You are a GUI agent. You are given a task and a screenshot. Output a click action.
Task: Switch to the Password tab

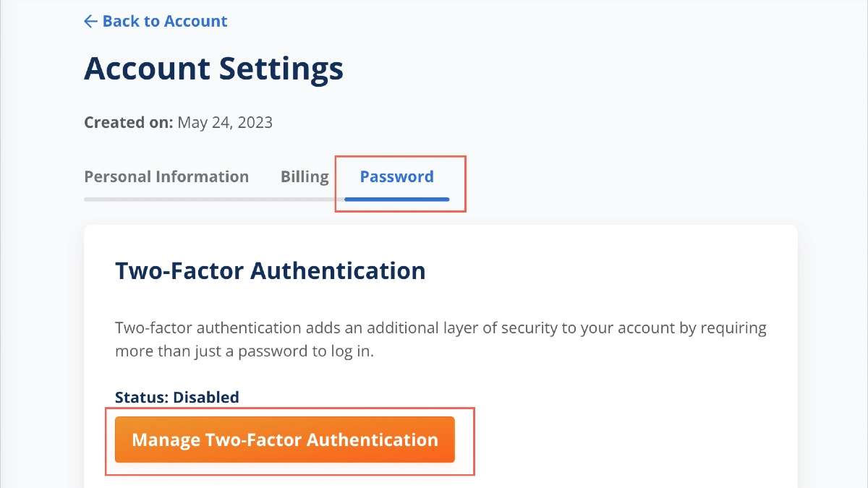(396, 176)
